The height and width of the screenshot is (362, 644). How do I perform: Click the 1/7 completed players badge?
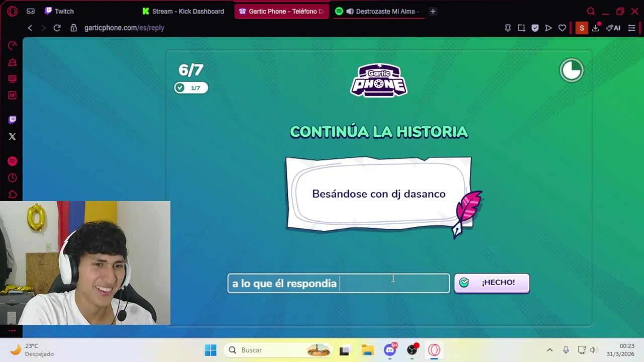(191, 87)
